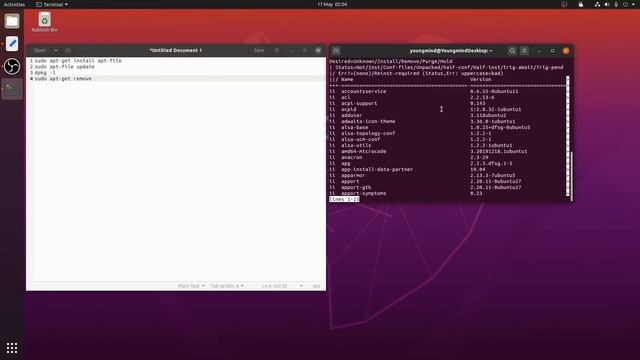Click the 'Name' column header in terminal

(347, 79)
